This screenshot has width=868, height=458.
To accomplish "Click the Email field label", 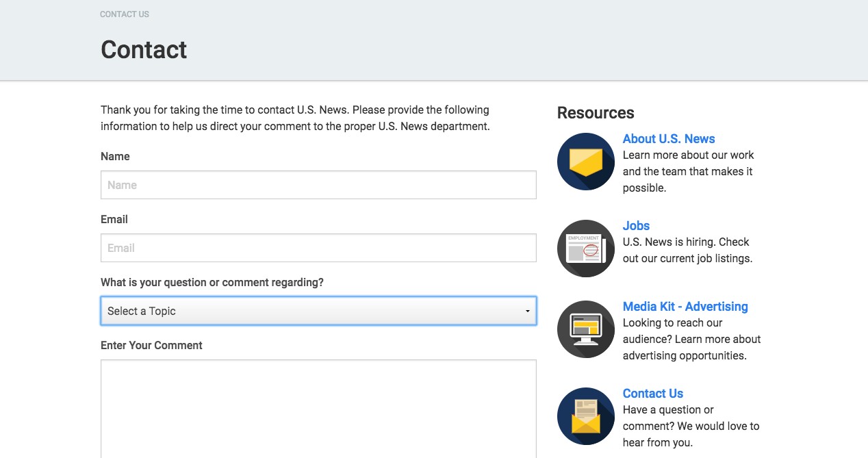I will coord(114,220).
